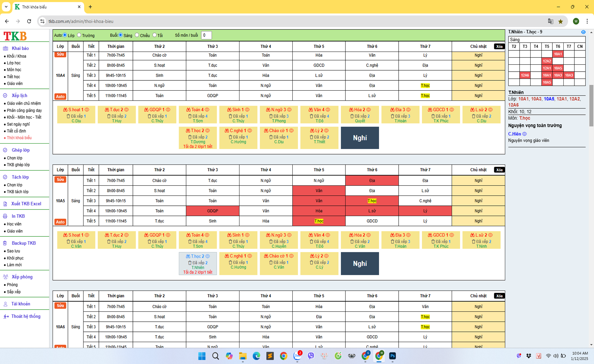Click the Sửa button for class 10A5
The height and width of the screenshot is (364, 594).
click(x=60, y=179)
